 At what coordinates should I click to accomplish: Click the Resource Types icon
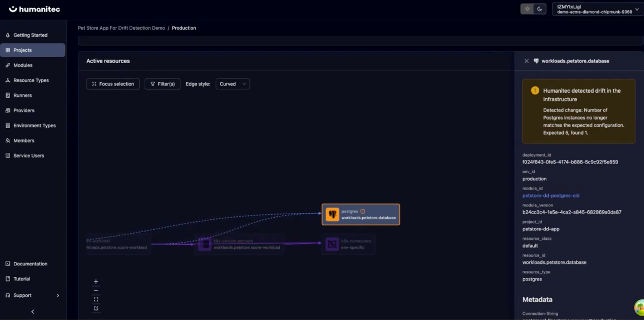8,80
